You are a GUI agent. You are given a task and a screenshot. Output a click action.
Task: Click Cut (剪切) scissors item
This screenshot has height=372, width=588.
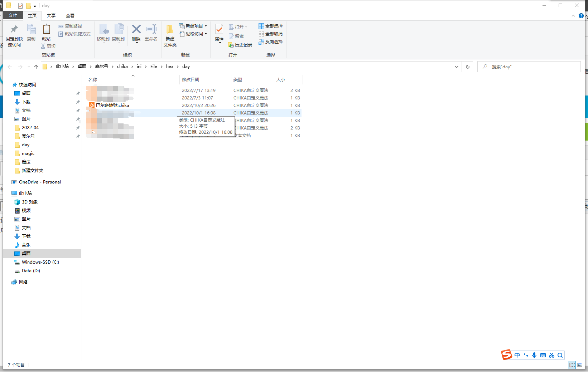point(48,46)
